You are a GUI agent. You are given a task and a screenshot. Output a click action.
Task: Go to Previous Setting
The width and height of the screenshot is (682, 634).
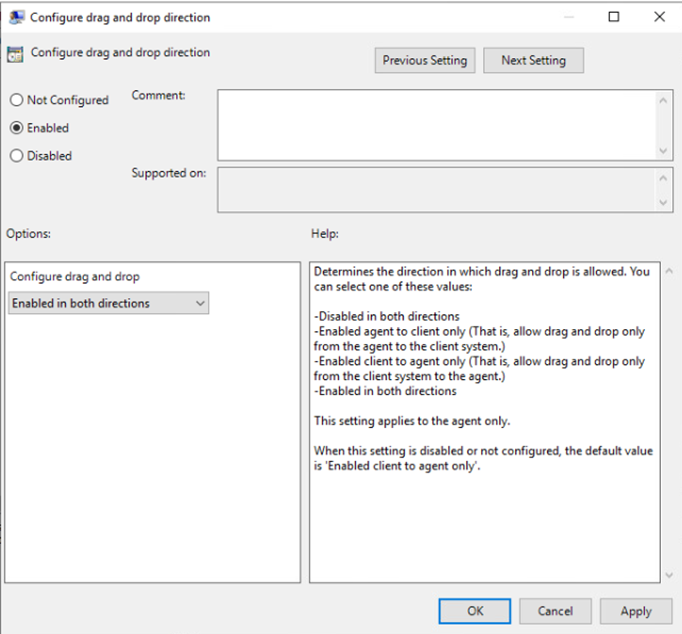[425, 60]
